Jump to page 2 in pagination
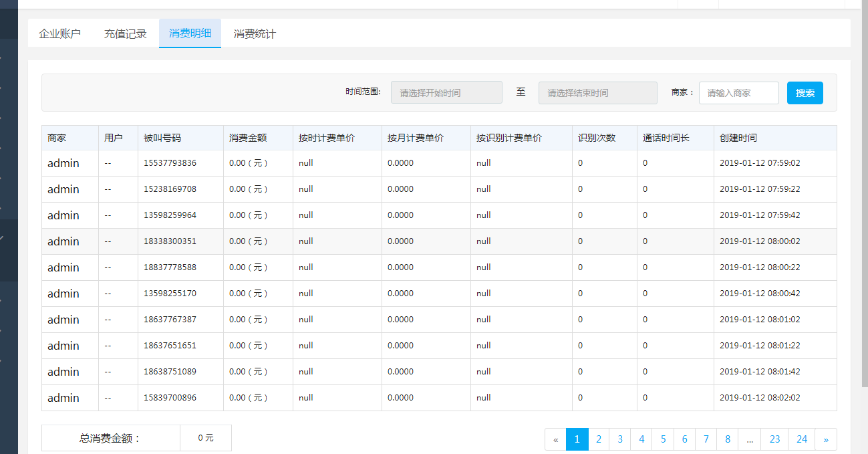 (599, 439)
